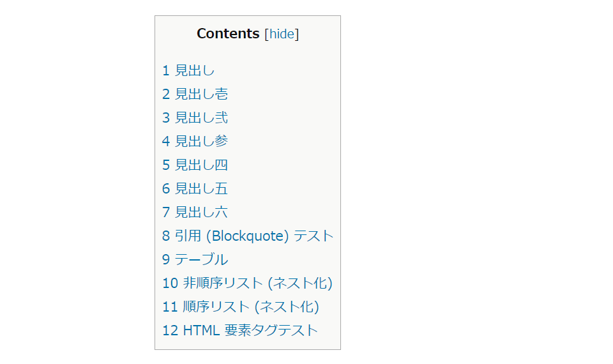Click section number 10 in the contents
Image resolution: width=613 pixels, height=364 pixels.
pyautogui.click(x=170, y=283)
